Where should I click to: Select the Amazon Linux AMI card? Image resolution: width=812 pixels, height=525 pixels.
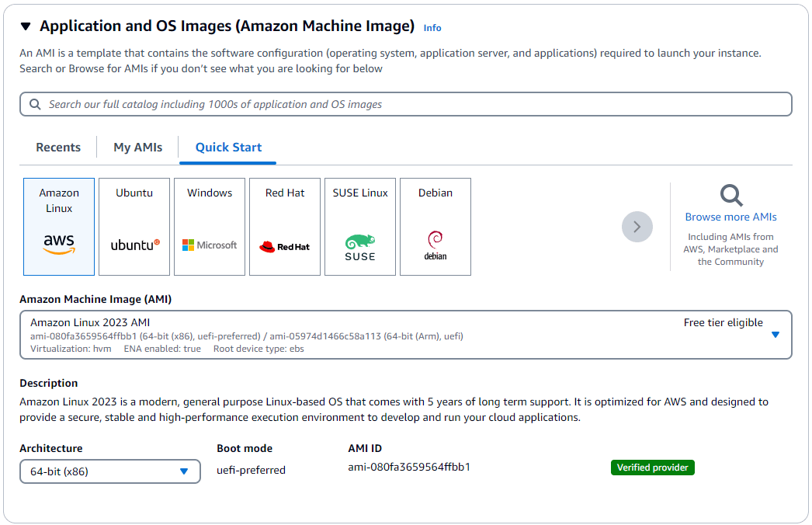(58, 226)
